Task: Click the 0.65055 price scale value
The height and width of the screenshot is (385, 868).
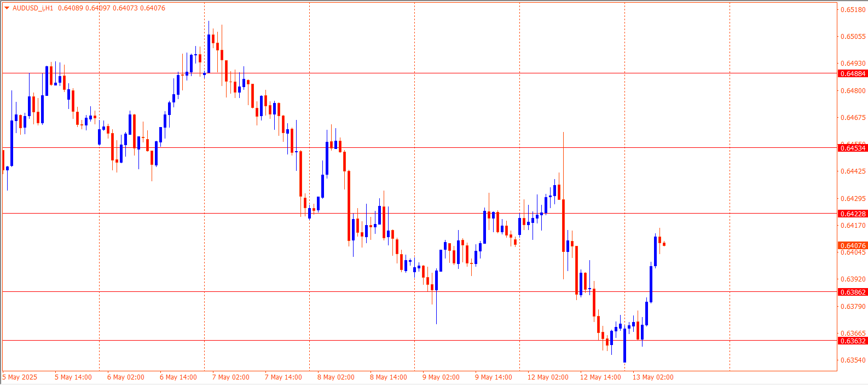Action: coord(853,37)
